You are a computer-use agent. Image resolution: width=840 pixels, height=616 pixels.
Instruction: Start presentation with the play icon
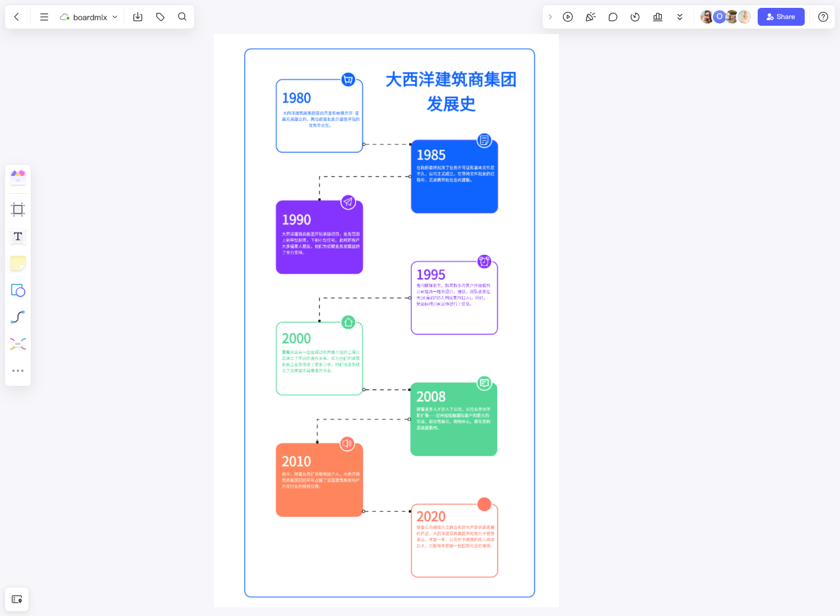coord(568,17)
